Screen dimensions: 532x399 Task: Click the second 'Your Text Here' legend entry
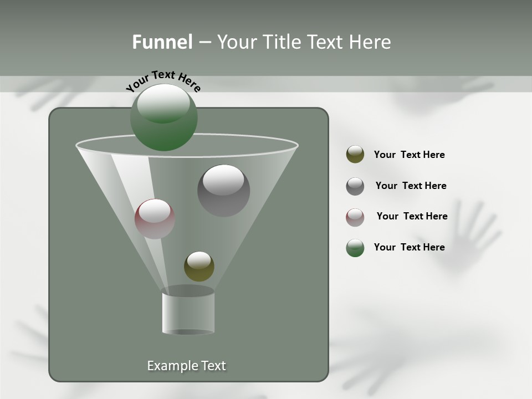pos(411,186)
